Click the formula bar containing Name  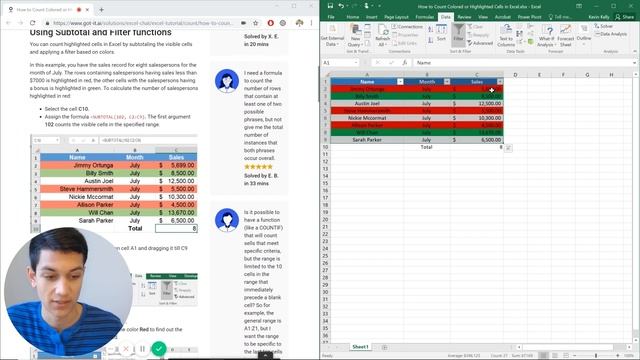[x=522, y=62]
